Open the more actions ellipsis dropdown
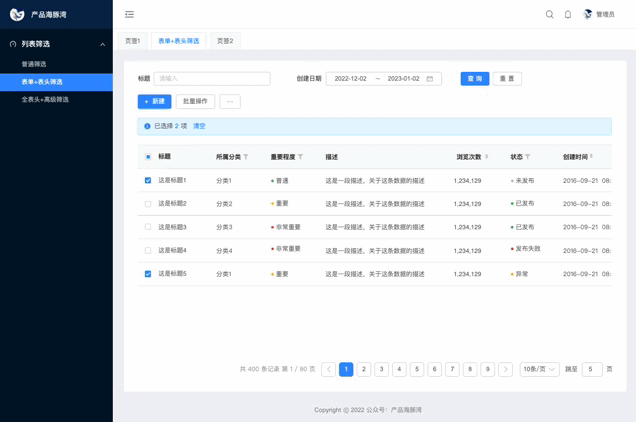Viewport: 636px width, 422px height. 230,101
